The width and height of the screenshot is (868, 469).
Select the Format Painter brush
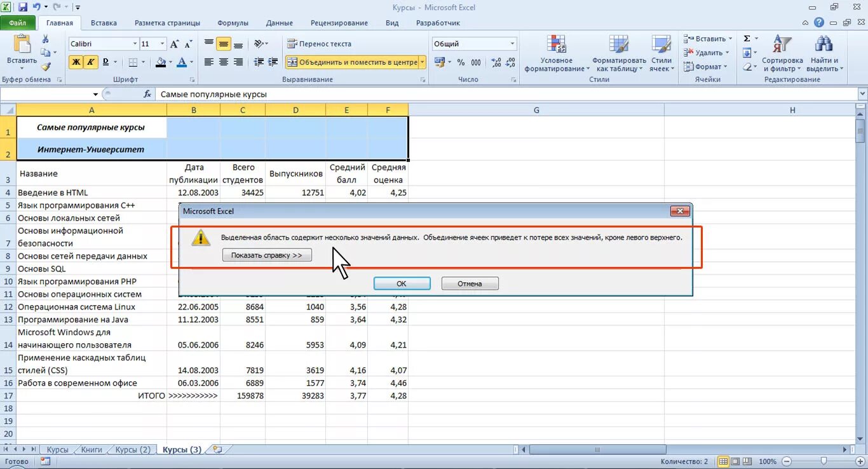[x=46, y=66]
